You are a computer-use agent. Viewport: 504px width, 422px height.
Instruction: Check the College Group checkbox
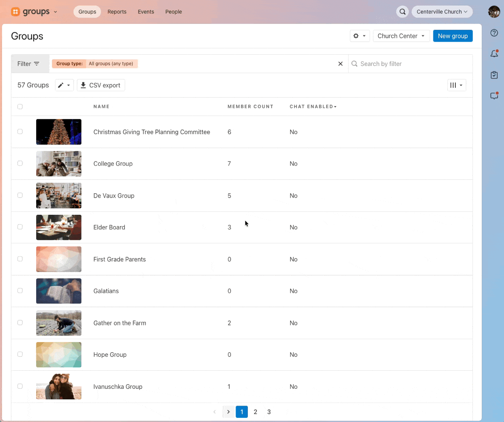click(20, 163)
